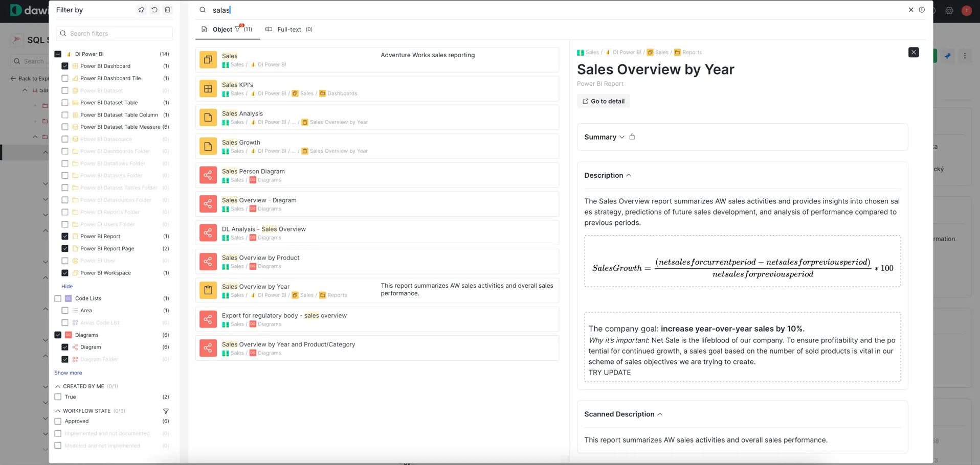Viewport: 980px width, 465px height.
Task: Hide extra DI Power BI filter options
Action: click(67, 287)
